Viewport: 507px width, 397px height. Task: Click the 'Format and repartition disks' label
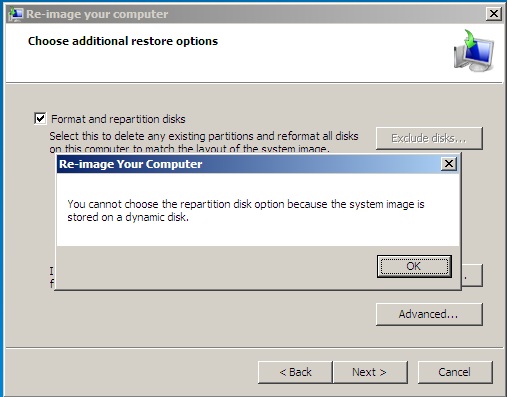[118, 119]
